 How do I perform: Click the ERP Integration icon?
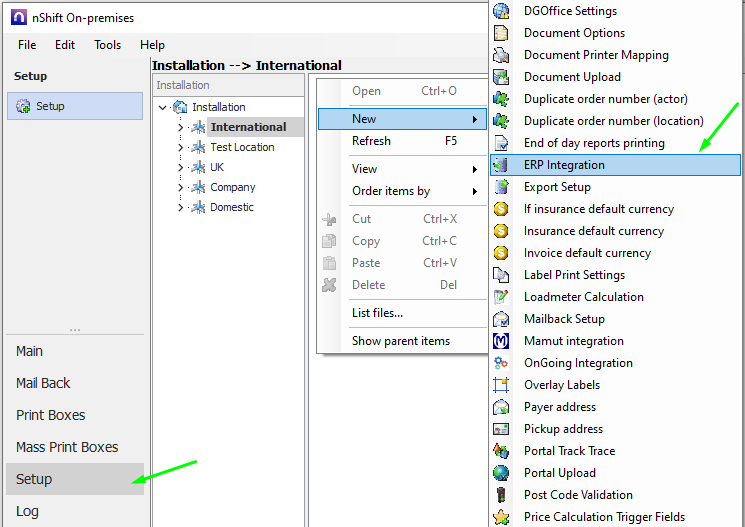click(x=501, y=165)
